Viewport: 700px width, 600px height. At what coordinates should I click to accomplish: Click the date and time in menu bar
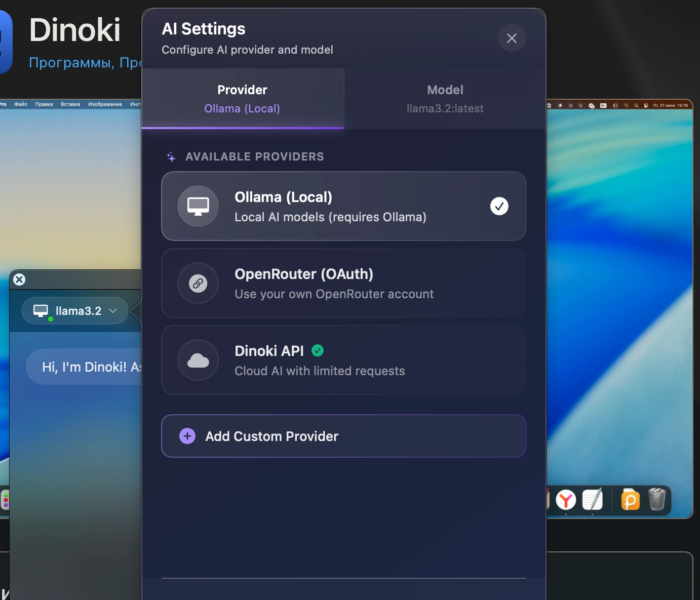[670, 106]
